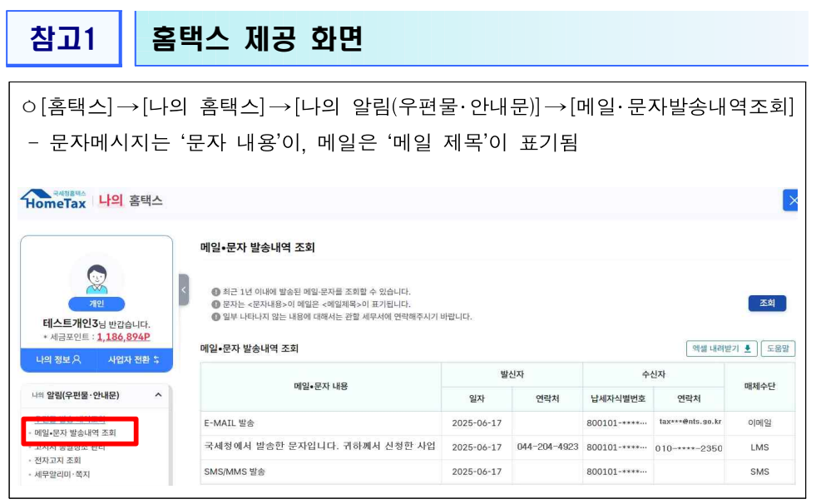
Task: Select the 국세청에서 발송한 문자입니다 row
Action: (x=497, y=447)
